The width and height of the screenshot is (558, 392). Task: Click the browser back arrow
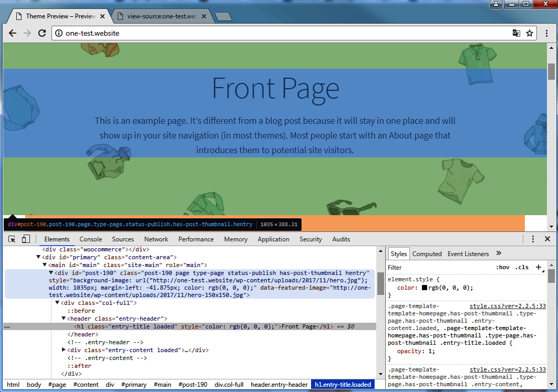click(13, 33)
